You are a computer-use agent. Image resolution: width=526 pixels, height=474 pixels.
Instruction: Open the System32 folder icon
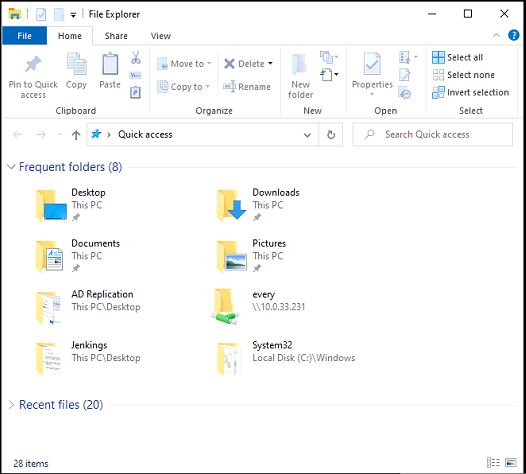tap(228, 358)
